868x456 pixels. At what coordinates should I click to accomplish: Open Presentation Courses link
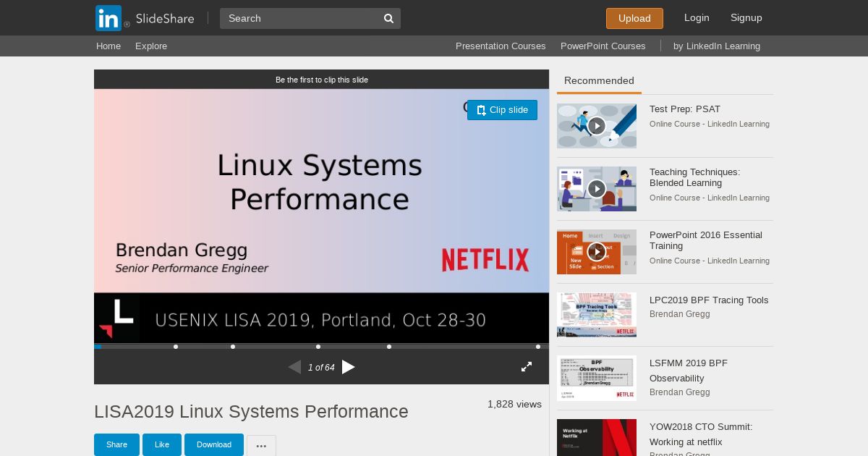click(501, 46)
